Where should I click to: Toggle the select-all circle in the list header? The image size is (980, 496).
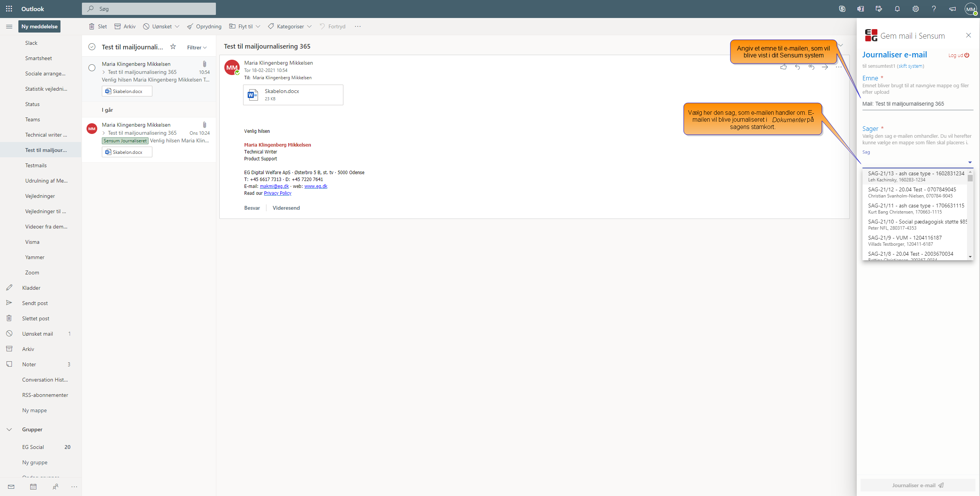pyautogui.click(x=92, y=47)
